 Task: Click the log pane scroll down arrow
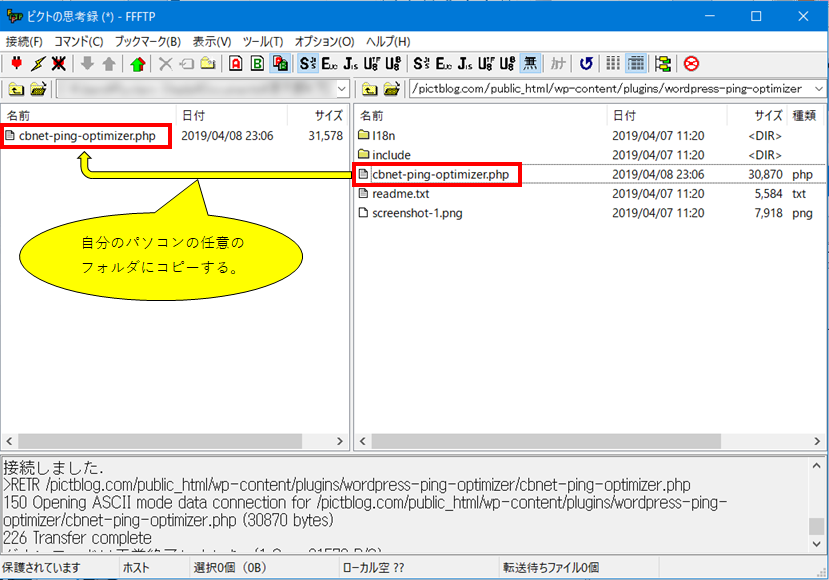[816, 544]
